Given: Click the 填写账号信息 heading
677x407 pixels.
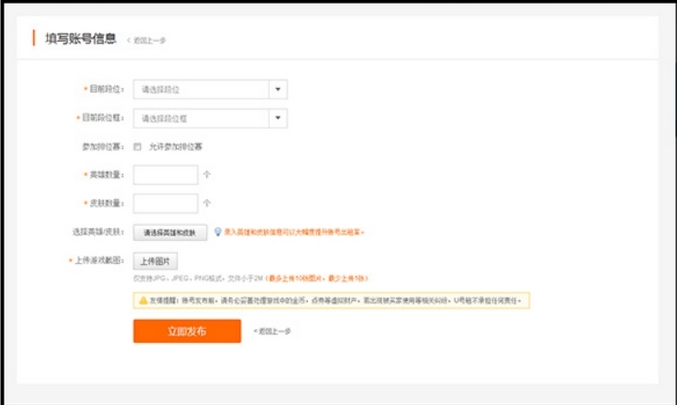Looking at the screenshot, I should (x=81, y=39).
